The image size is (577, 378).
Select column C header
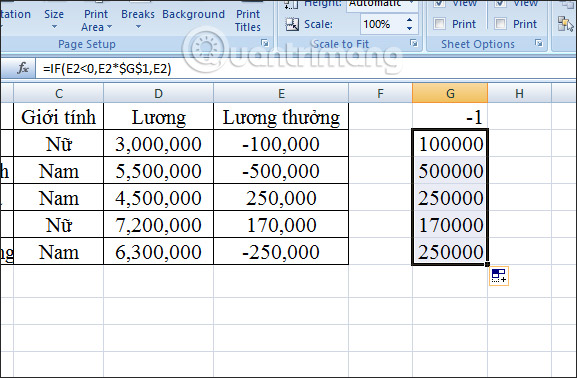[x=59, y=93]
